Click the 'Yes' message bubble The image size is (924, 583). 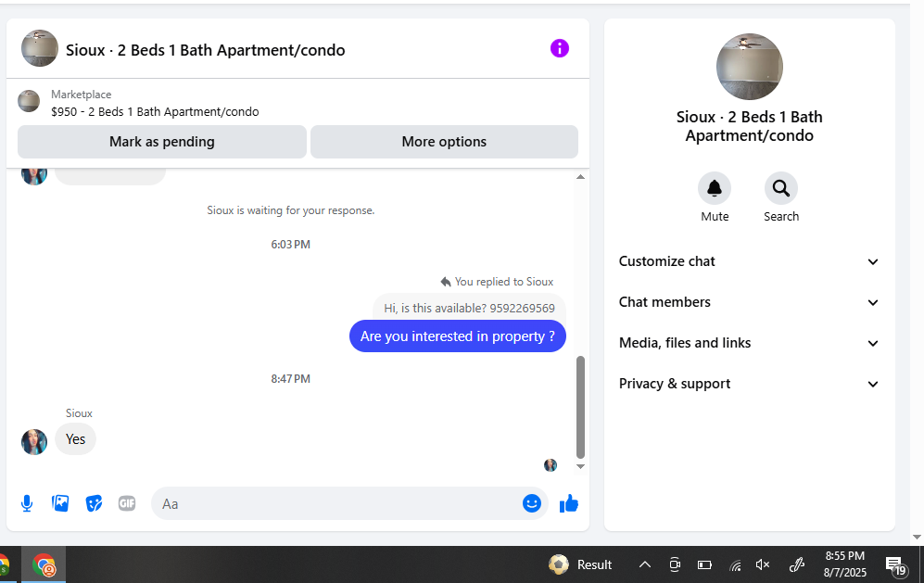pyautogui.click(x=75, y=439)
